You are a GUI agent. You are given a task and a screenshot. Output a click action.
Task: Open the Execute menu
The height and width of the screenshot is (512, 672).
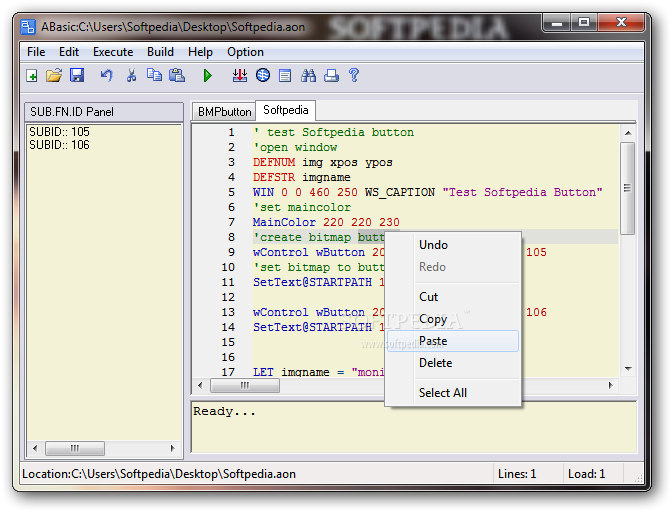tap(113, 52)
